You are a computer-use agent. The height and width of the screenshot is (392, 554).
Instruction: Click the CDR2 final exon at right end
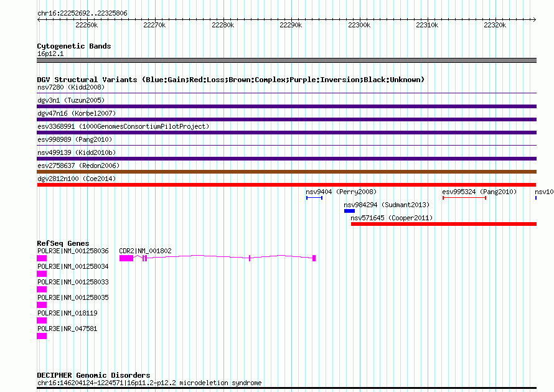click(314, 258)
